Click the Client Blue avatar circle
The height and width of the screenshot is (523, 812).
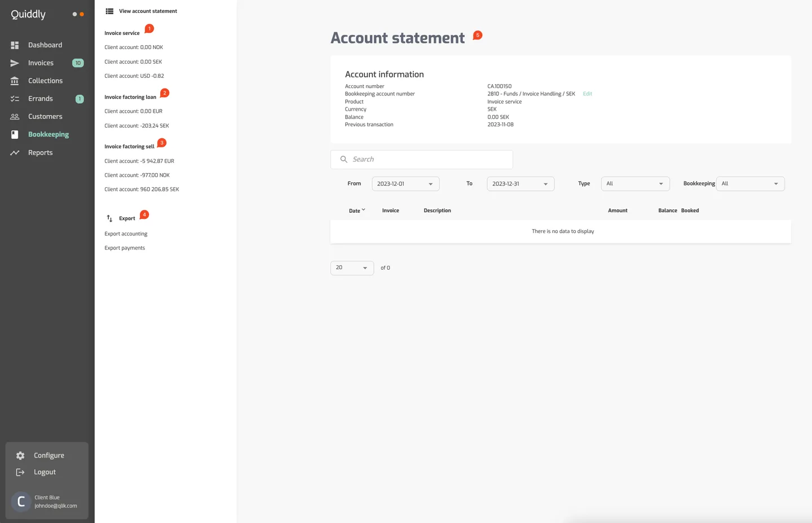coord(21,501)
